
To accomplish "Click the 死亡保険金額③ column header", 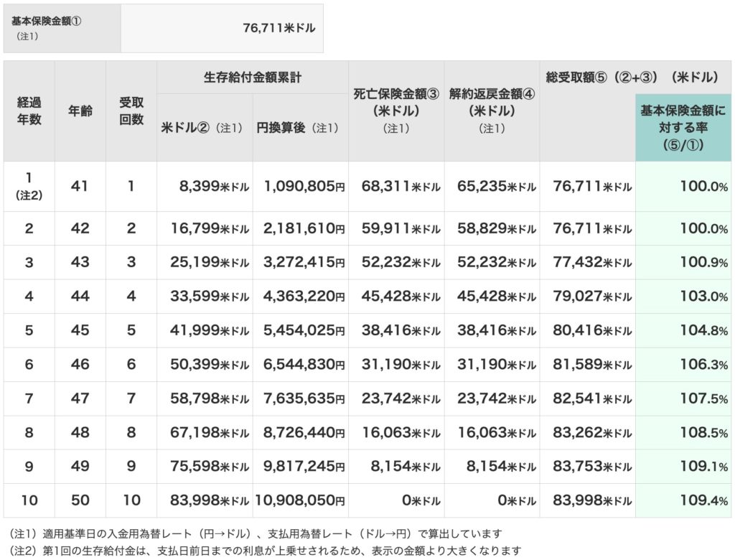I will pyautogui.click(x=395, y=111).
